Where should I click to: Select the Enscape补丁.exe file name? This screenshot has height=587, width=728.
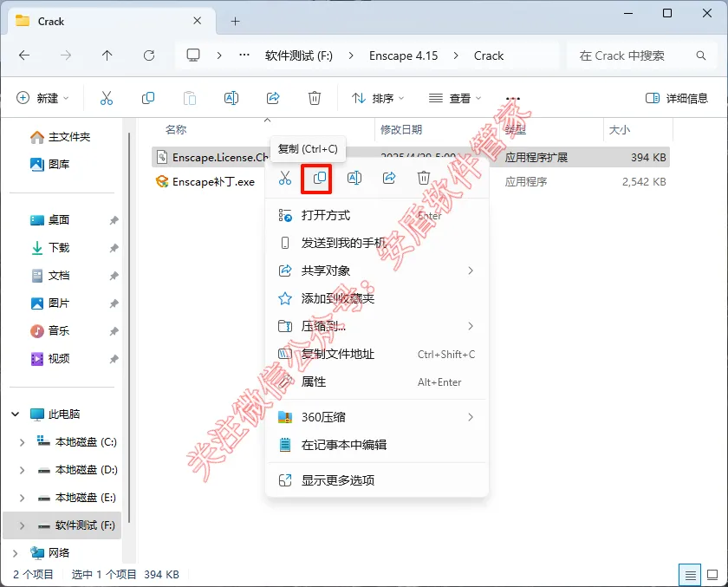click(213, 181)
